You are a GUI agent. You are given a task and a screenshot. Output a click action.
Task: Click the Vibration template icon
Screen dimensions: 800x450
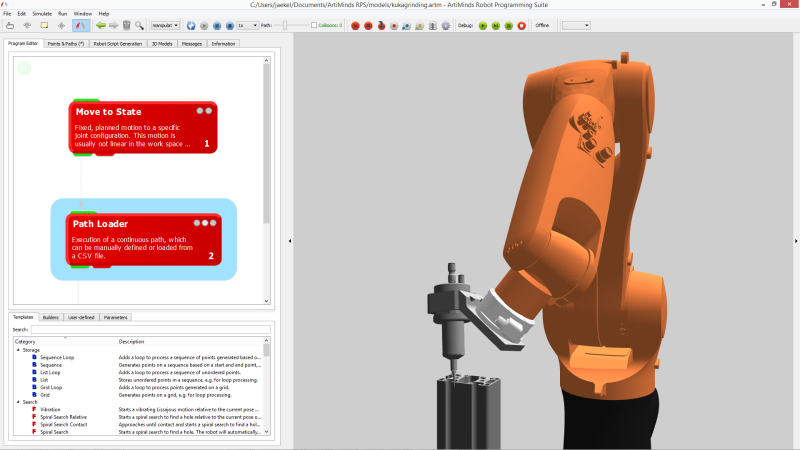click(x=35, y=410)
